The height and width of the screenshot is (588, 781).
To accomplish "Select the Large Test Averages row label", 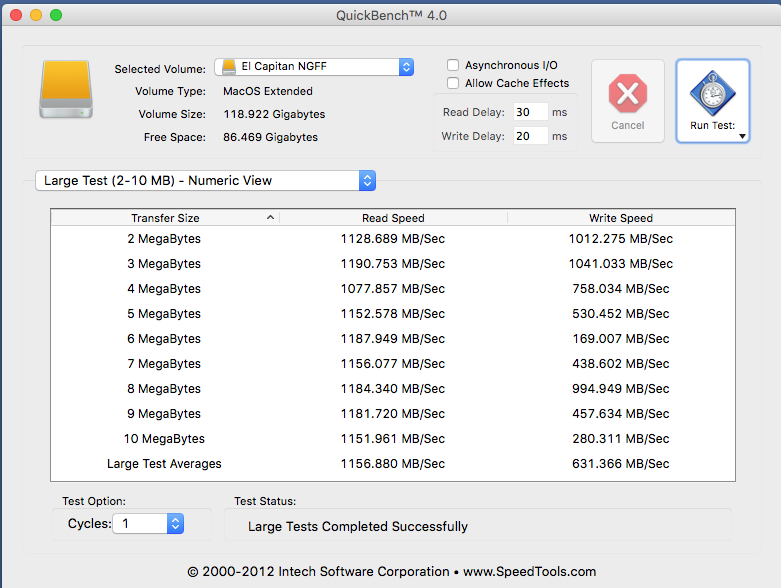I will (164, 464).
